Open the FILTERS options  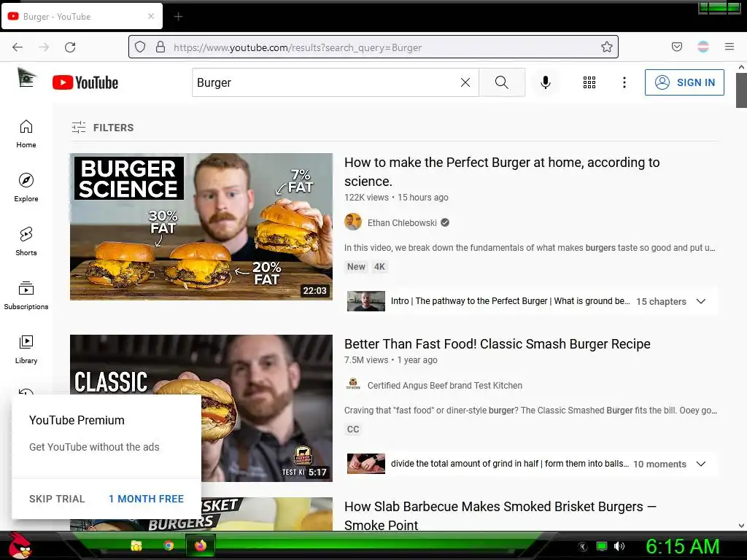102,128
